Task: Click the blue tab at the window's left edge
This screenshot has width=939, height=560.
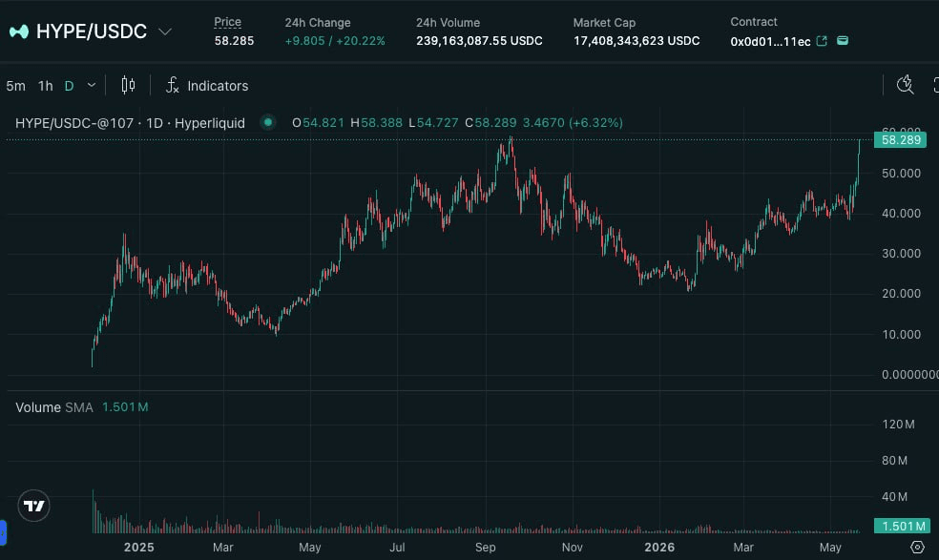Action: tap(3, 532)
